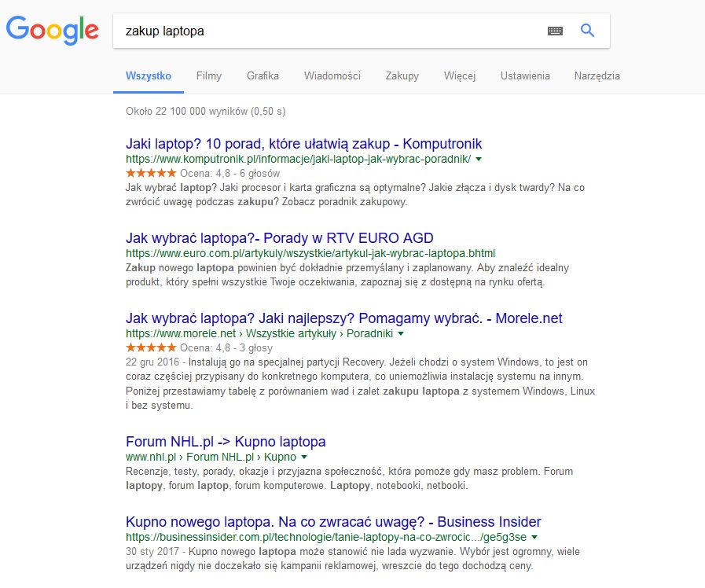The width and height of the screenshot is (705, 588).
Task: Expand the arrow beside the Komputronik URL
Action: [479, 159]
